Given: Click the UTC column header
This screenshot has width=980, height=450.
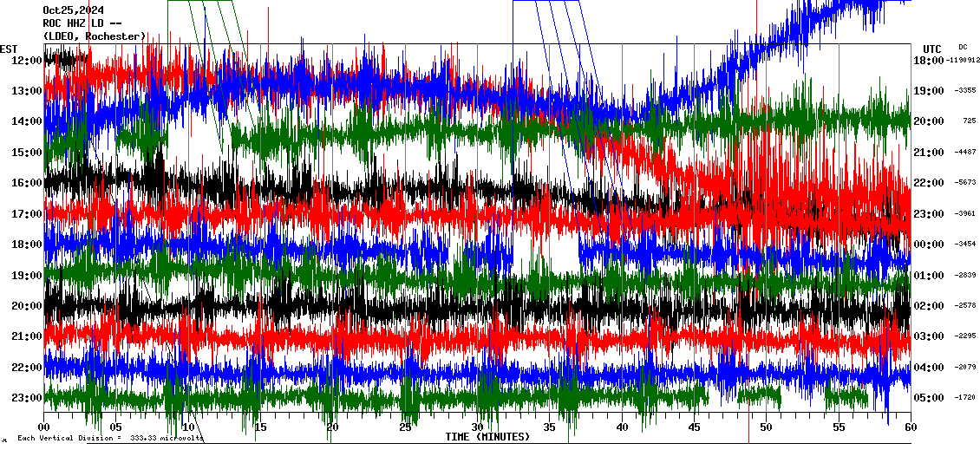Looking at the screenshot, I should click(931, 49).
